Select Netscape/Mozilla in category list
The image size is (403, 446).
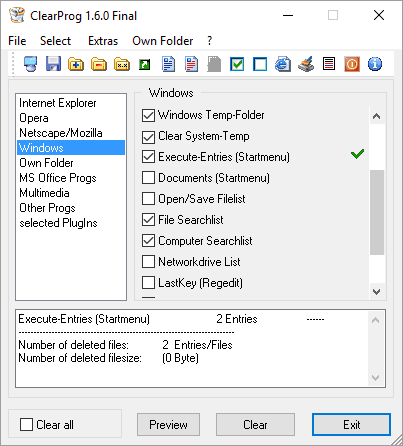coord(71,133)
